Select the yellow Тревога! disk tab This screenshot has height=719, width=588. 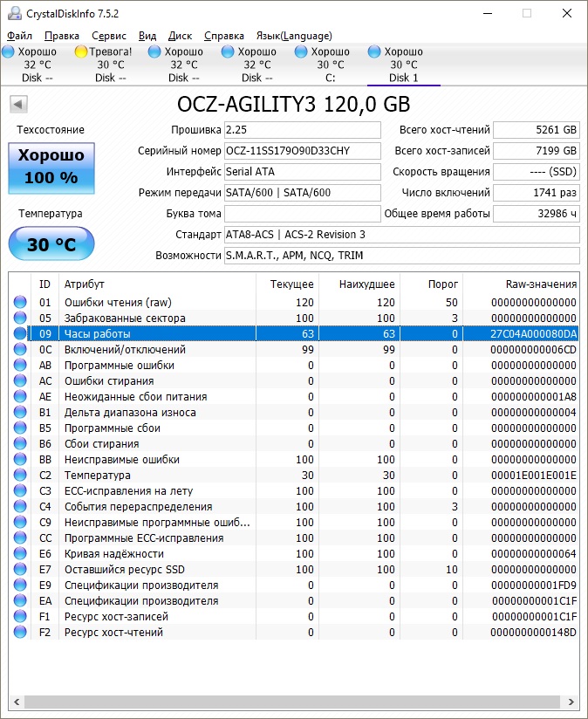[x=111, y=65]
